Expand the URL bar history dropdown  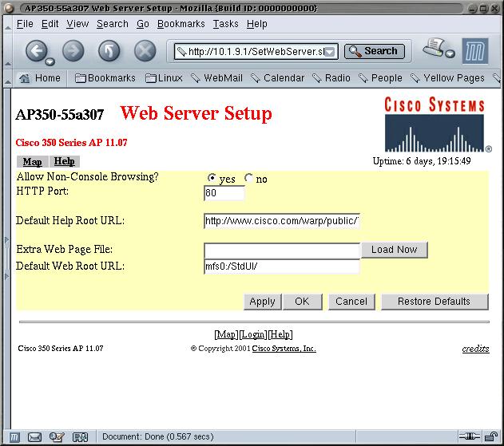[330, 52]
